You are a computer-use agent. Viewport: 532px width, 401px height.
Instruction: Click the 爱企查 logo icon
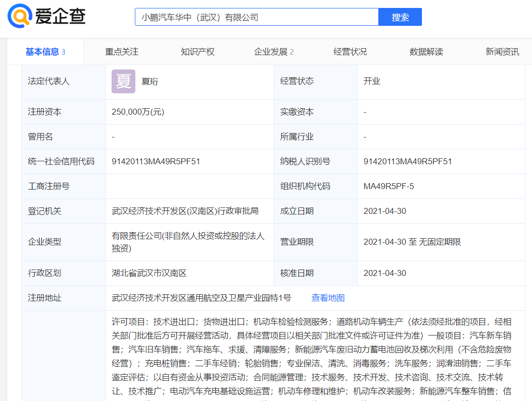[x=20, y=16]
